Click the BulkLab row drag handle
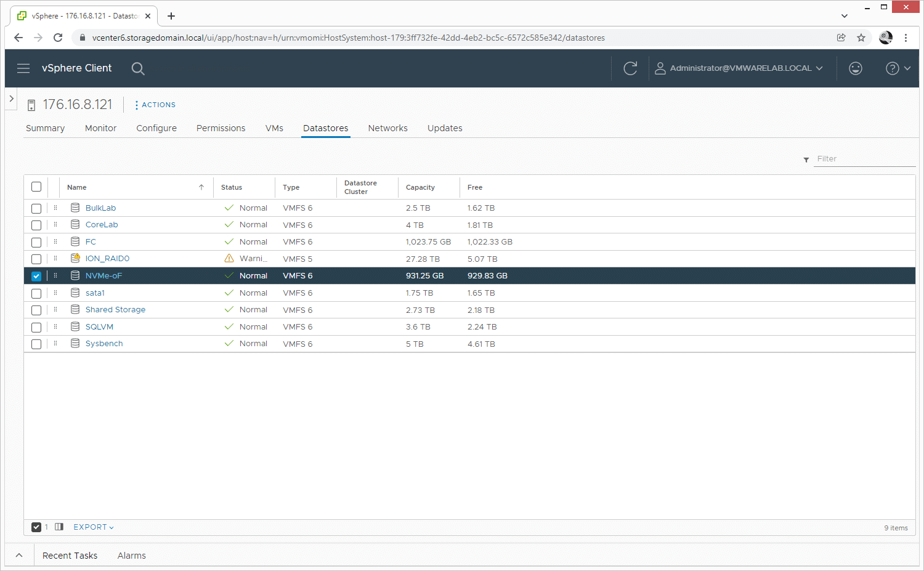This screenshot has width=924, height=571. (55, 208)
